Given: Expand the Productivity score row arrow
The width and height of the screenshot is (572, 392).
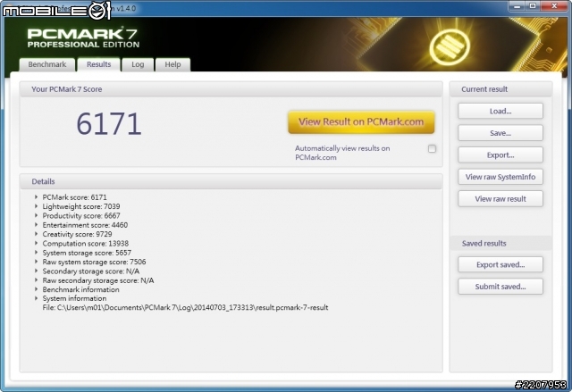Looking at the screenshot, I should tap(36, 216).
